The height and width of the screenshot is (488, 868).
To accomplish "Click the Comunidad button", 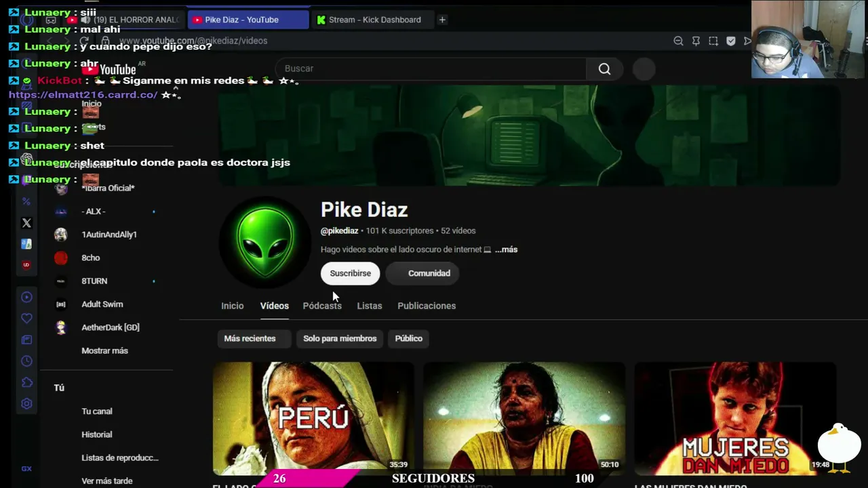I will [x=422, y=273].
